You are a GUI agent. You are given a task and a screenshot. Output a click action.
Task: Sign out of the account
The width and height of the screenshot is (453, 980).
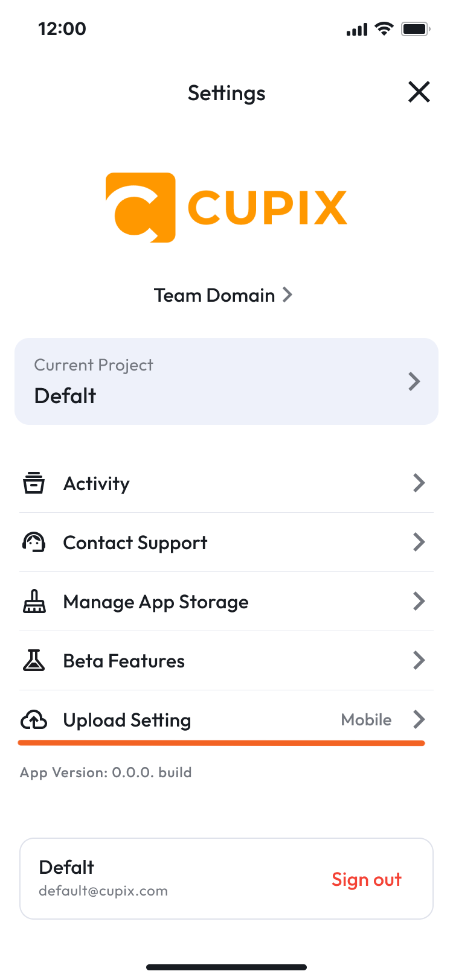pyautogui.click(x=367, y=880)
